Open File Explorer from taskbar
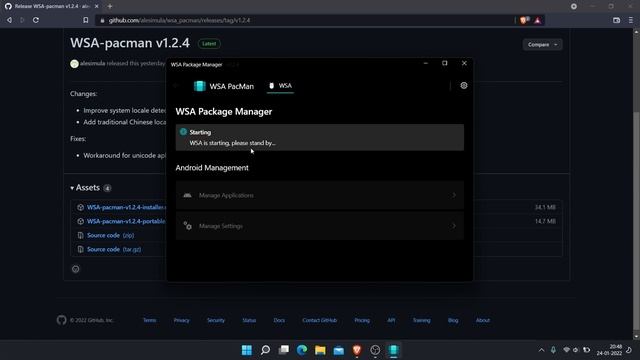The image size is (640, 360). 320,350
